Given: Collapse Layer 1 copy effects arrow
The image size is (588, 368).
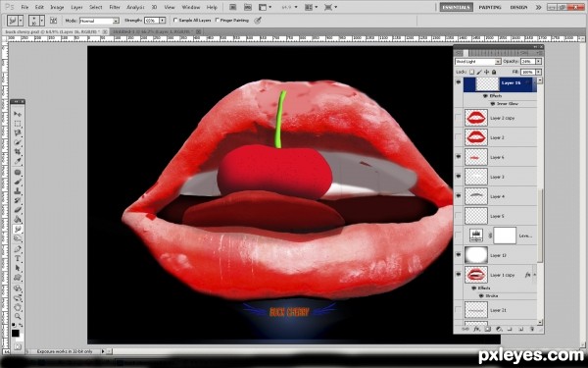Looking at the screenshot, I should (535, 275).
